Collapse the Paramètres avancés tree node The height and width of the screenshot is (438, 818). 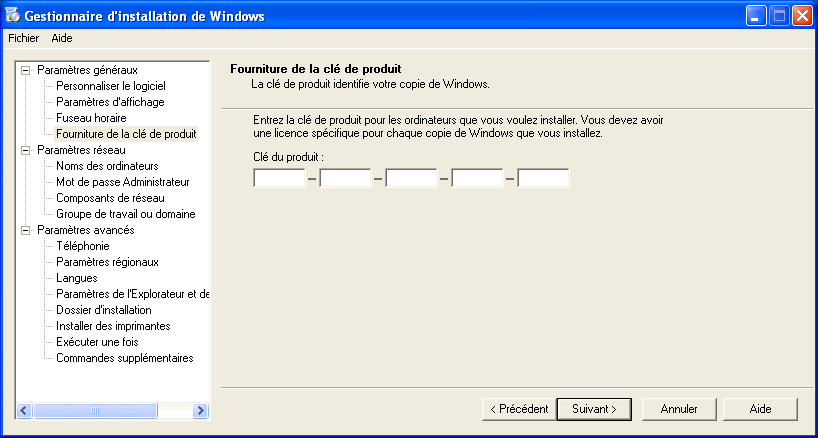point(25,230)
